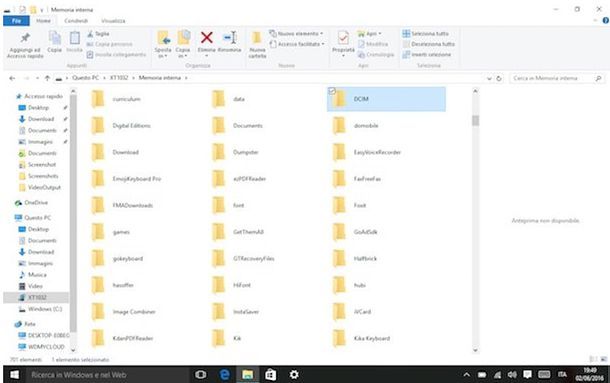The width and height of the screenshot is (610, 383).
Task: Switch to the Visualizza ribbon tab
Action: point(113,21)
